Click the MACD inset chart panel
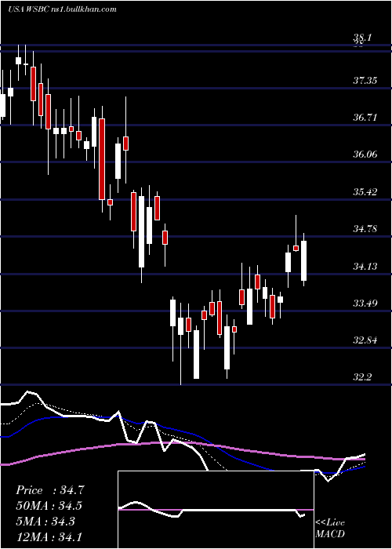Image resolution: width=392 pixels, height=549 pixels. 216,510
